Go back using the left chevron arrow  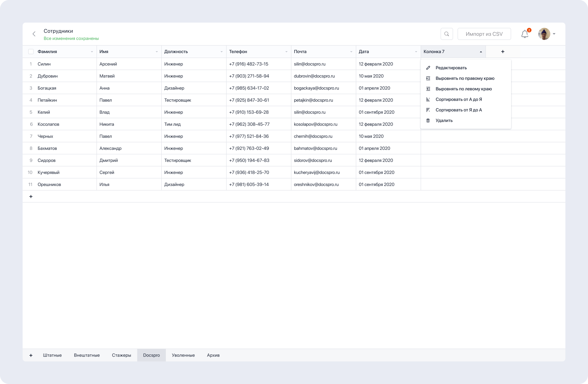coord(34,34)
